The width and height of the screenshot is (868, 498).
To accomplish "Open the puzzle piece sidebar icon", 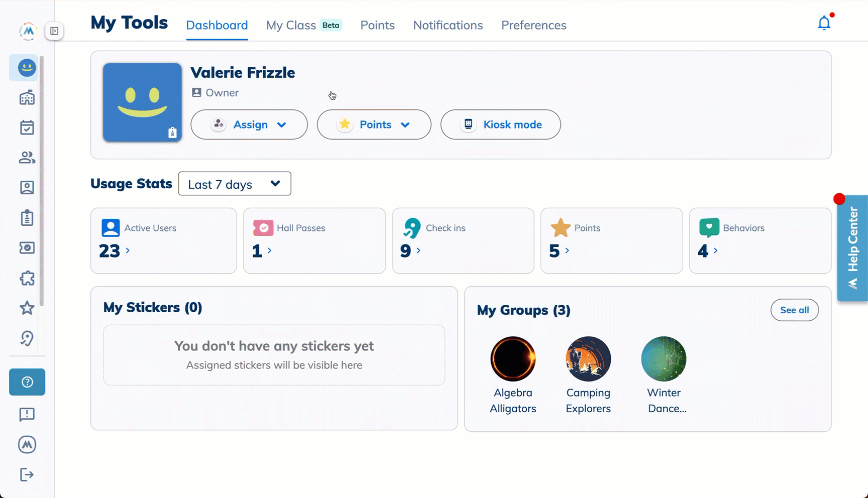I will [x=27, y=278].
